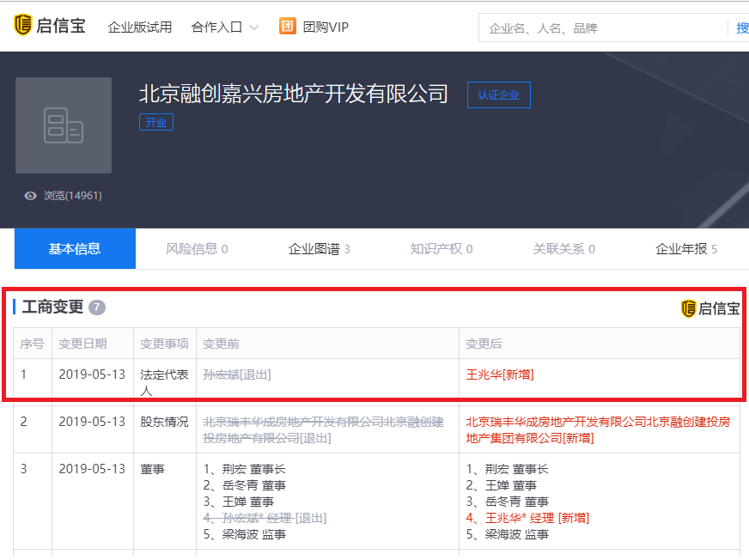Screen dimensions: 749x560
Task: Go to the 企业年报 tab
Action: pos(685,249)
